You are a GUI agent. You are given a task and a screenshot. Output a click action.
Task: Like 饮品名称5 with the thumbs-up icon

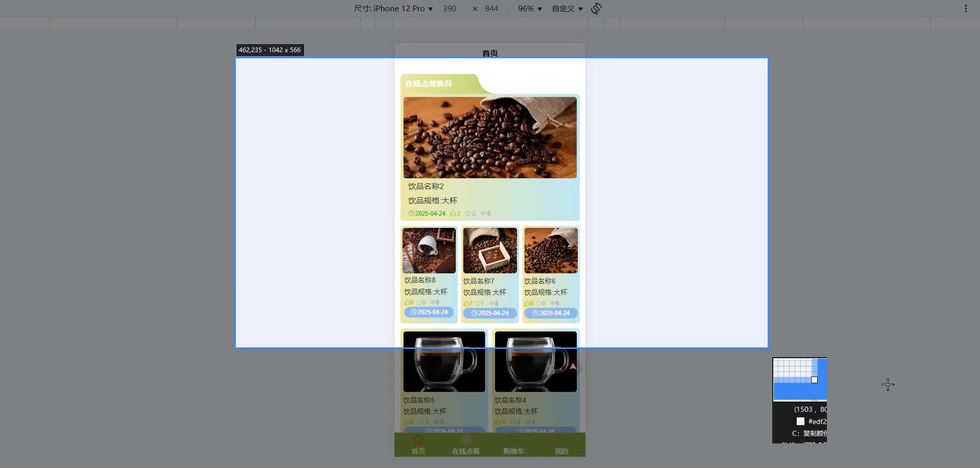click(406, 422)
